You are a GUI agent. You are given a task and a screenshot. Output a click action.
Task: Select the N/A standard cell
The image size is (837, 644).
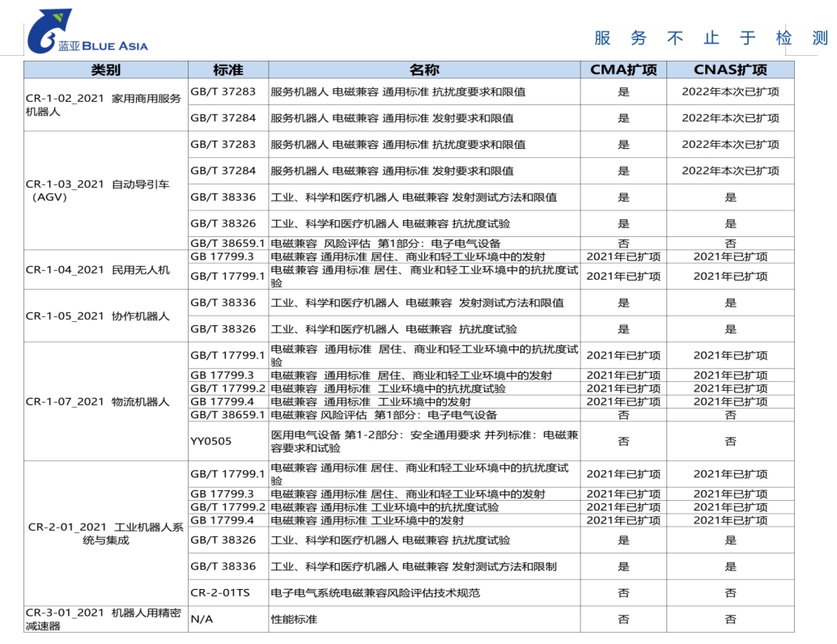pyautogui.click(x=201, y=619)
